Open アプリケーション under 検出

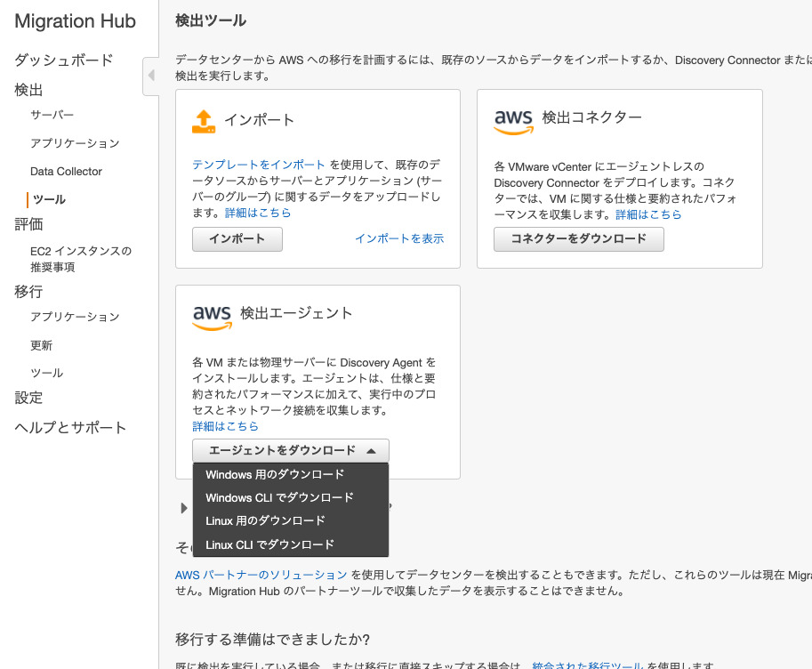coord(75,143)
